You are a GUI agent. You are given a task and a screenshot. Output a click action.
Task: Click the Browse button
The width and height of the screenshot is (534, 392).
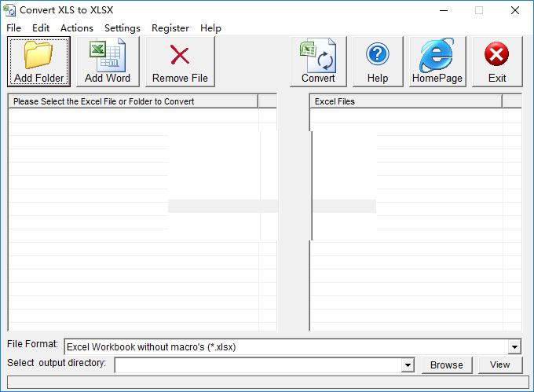click(447, 365)
